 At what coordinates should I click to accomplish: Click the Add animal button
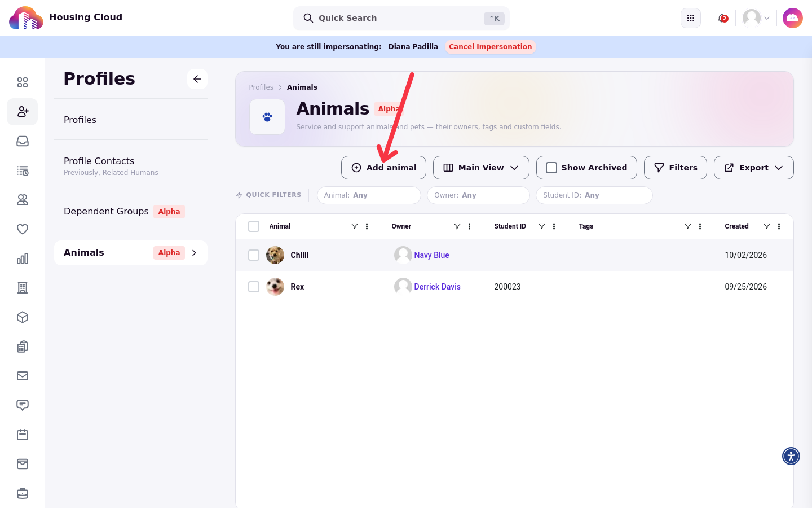click(x=383, y=168)
